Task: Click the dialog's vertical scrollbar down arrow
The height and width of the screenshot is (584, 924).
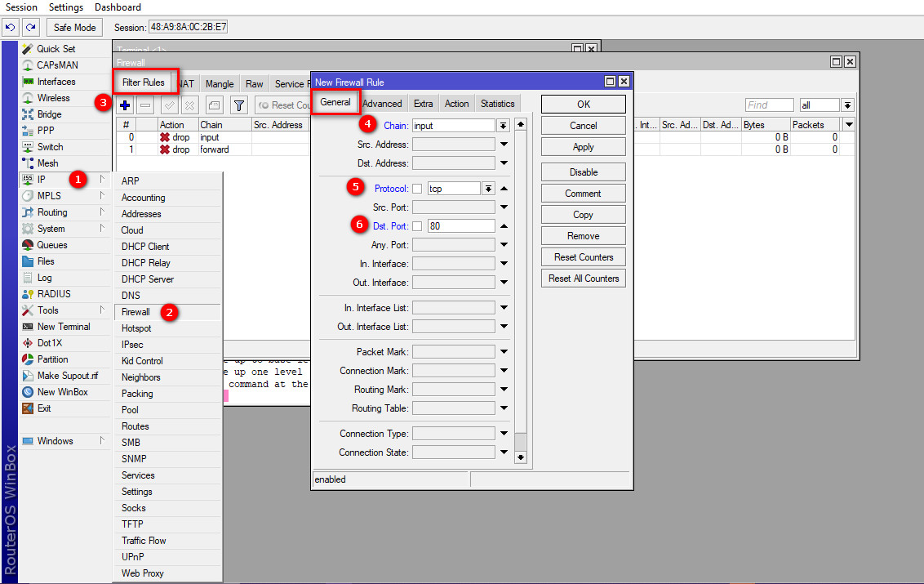Action: (521, 457)
